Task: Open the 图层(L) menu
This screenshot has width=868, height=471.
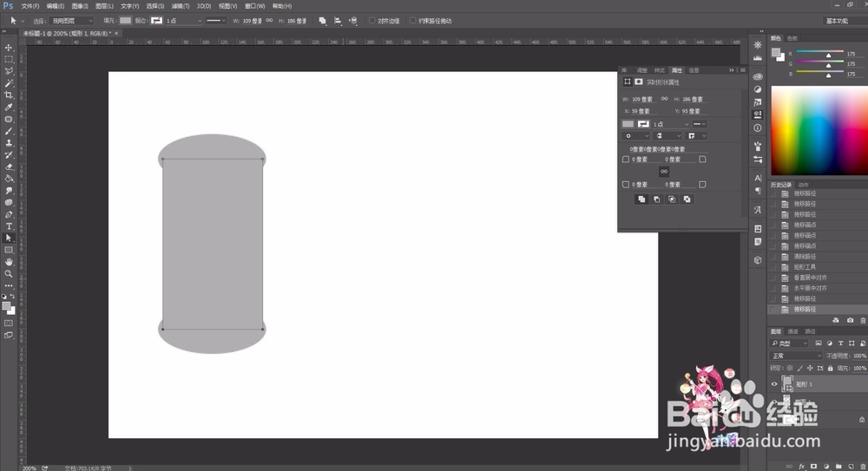Action: [x=105, y=6]
